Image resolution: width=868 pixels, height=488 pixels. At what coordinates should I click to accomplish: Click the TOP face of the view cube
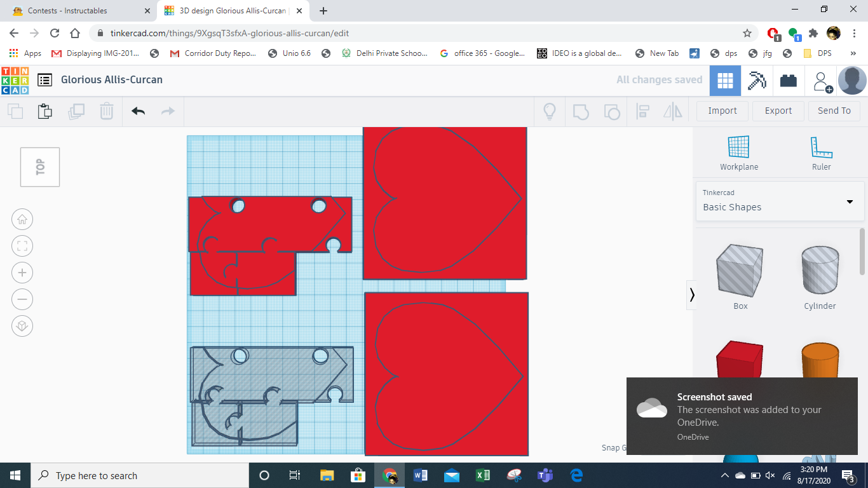point(40,167)
